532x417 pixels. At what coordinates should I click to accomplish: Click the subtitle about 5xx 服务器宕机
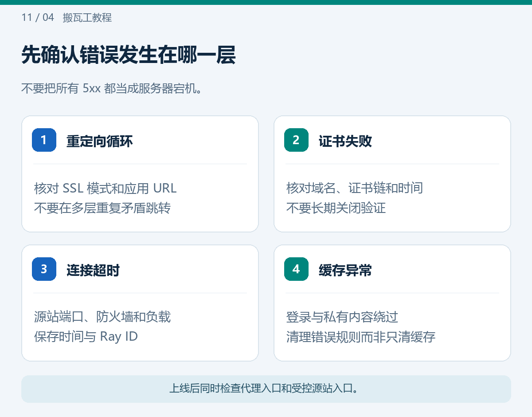112,88
